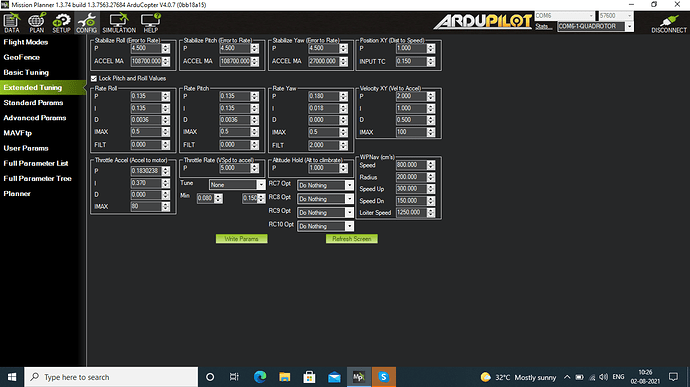Select the CONFIG tuning icon
The width and height of the screenshot is (690, 387).
coord(86,23)
